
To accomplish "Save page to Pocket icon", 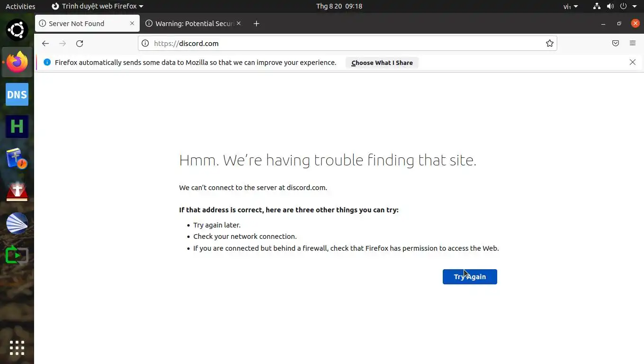I will pos(615,43).
